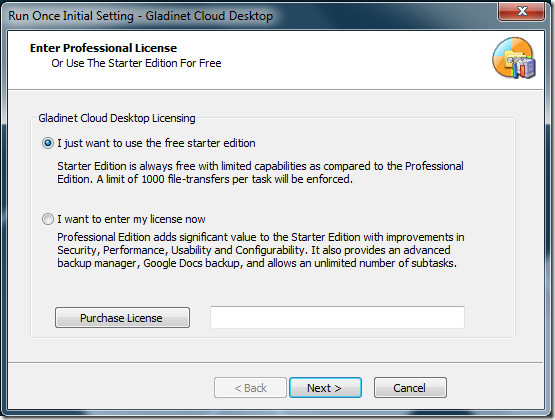
Task: Click the I just want to use label text
Action: point(156,143)
